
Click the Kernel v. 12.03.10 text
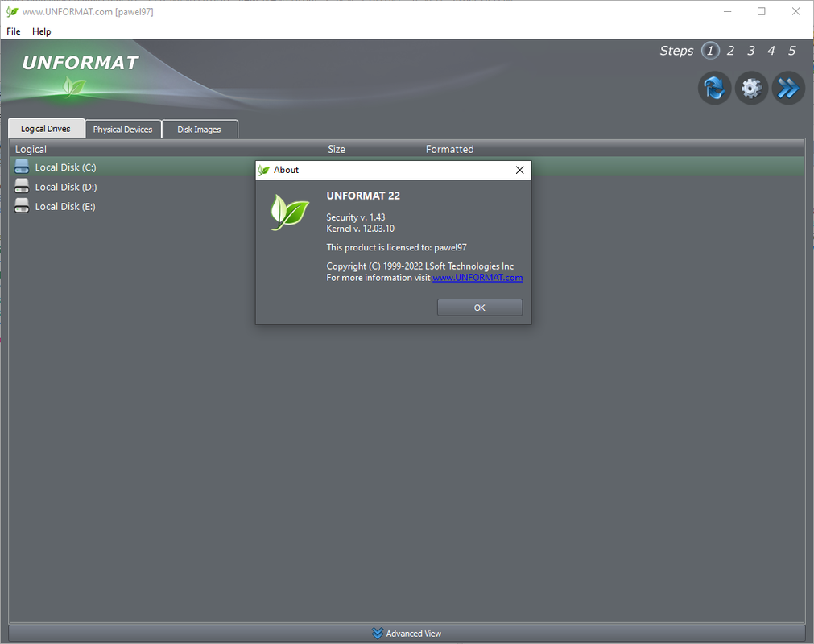(360, 229)
